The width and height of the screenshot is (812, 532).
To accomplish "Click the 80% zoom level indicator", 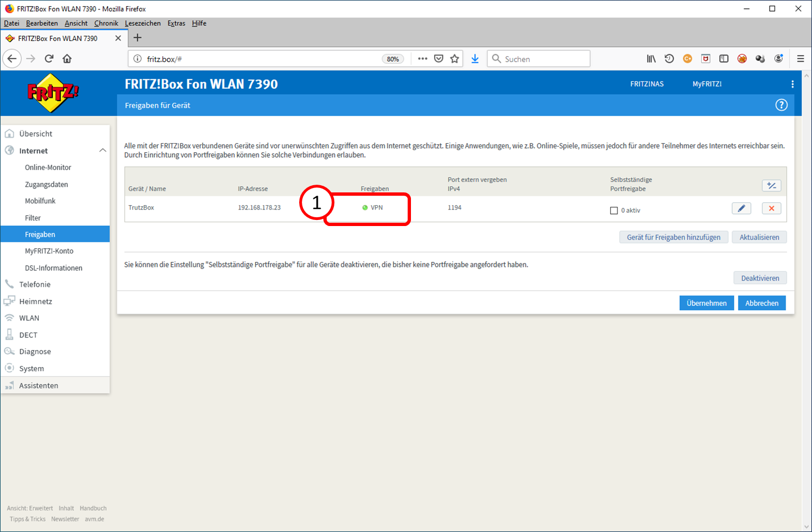I will click(393, 59).
